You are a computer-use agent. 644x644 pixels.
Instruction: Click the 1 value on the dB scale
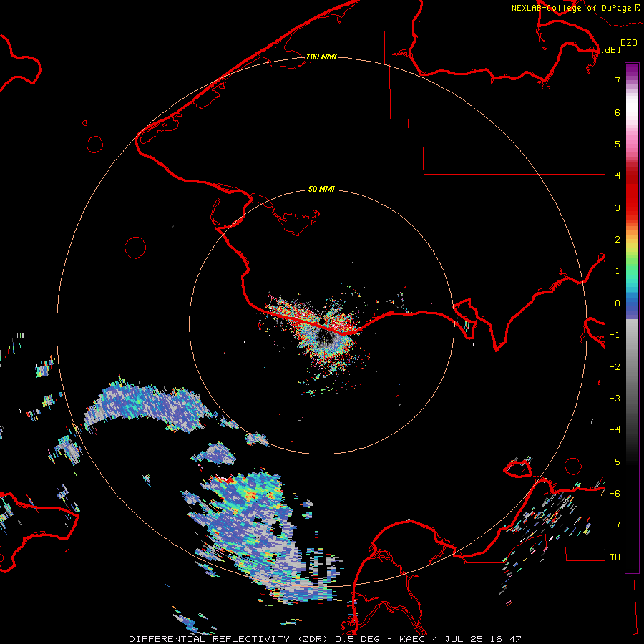(x=618, y=271)
